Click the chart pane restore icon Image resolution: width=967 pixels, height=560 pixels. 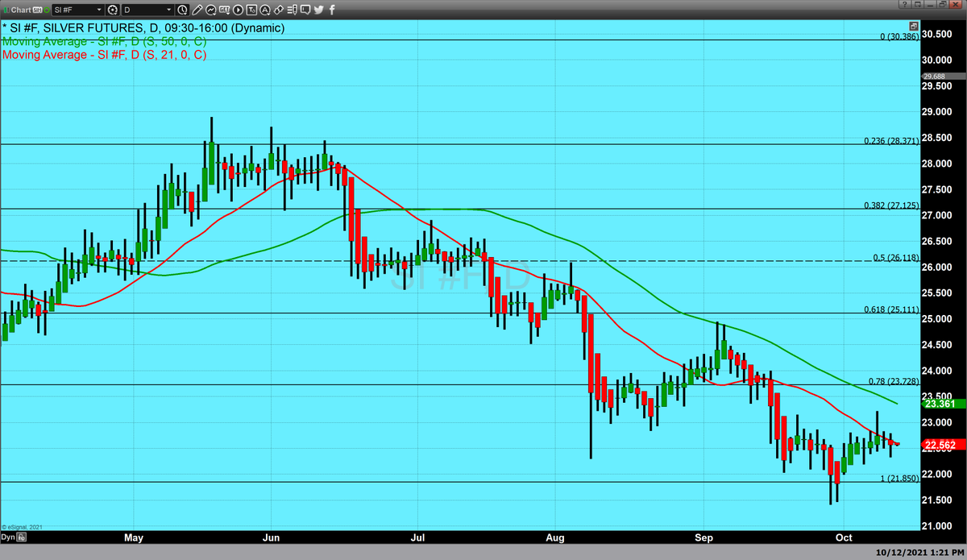click(x=914, y=26)
